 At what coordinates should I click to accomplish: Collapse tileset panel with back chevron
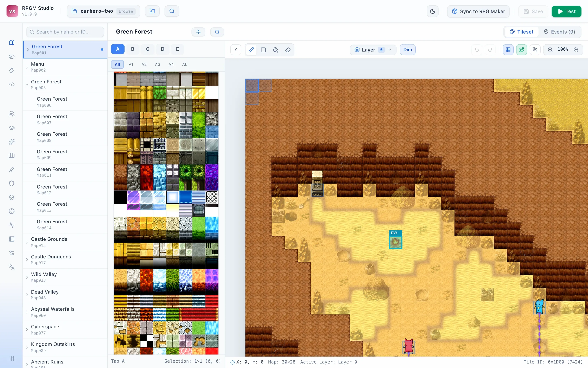pos(236,50)
